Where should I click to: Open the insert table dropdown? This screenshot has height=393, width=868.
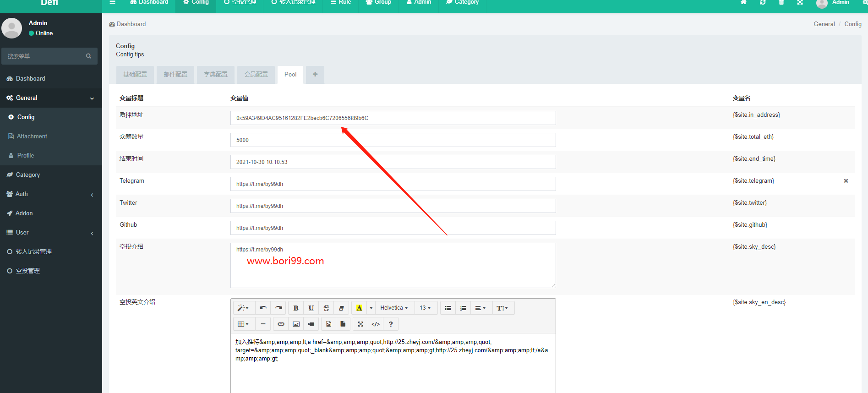pyautogui.click(x=243, y=324)
